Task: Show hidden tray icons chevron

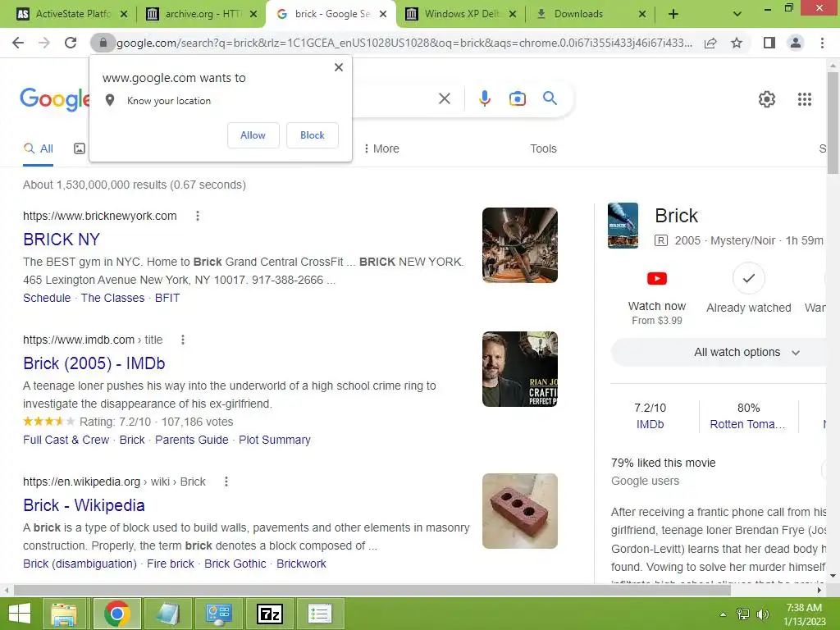Action: (723, 614)
